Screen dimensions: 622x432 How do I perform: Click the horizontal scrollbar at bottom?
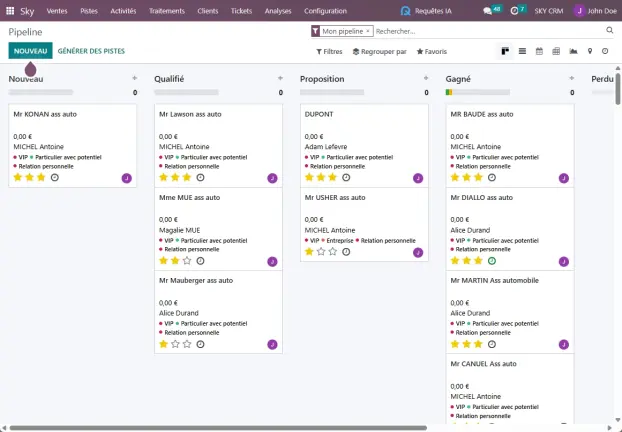(x=218, y=428)
